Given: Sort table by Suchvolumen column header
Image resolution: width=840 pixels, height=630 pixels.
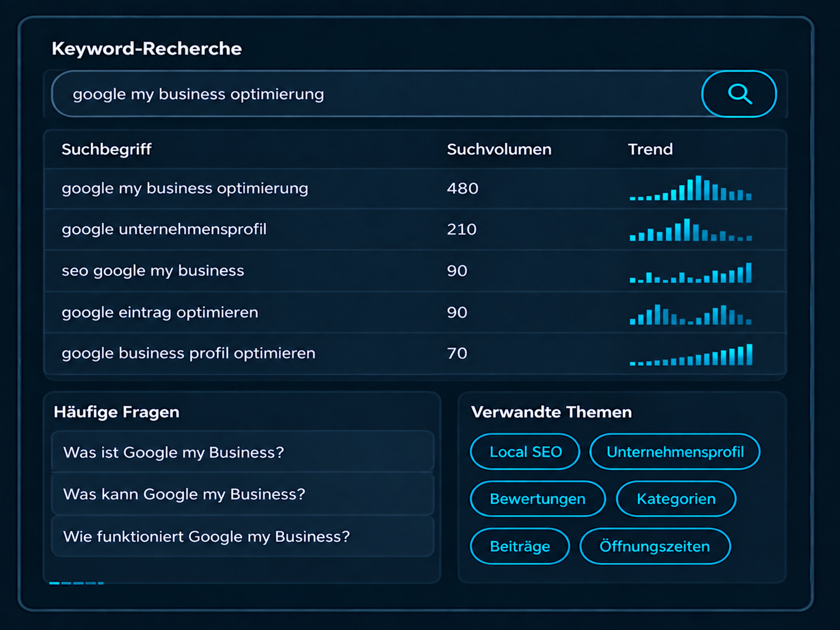Looking at the screenshot, I should pos(499,150).
